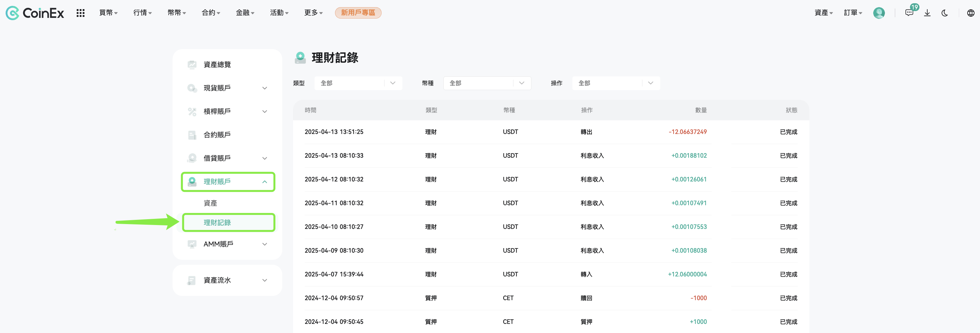The image size is (980, 333).
Task: Click the CoinEx logo
Action: 35,13
